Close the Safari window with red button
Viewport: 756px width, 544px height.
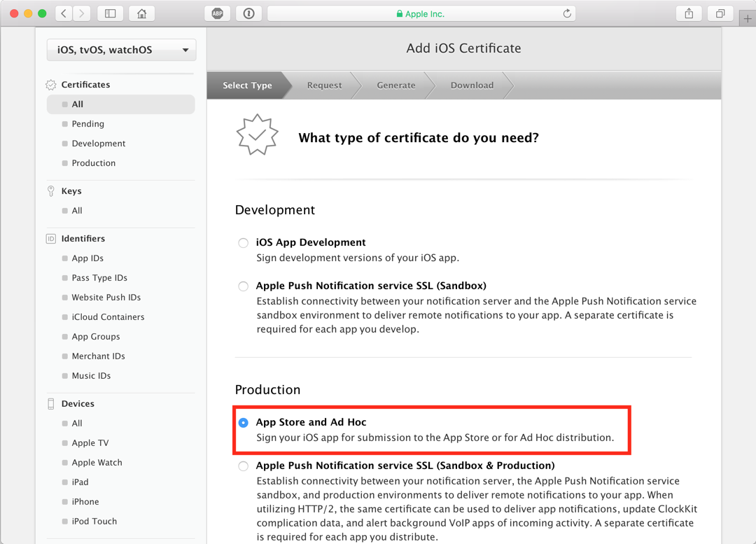pyautogui.click(x=14, y=13)
